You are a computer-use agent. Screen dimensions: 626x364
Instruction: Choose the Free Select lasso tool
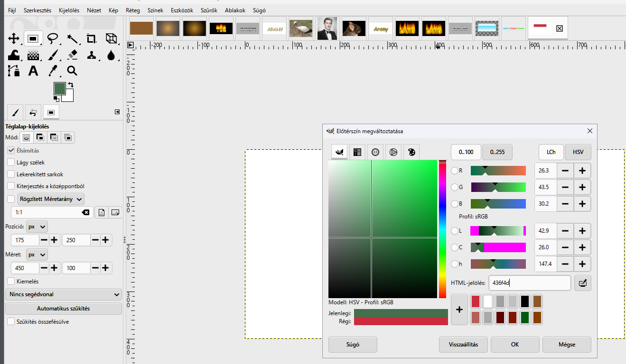point(53,38)
